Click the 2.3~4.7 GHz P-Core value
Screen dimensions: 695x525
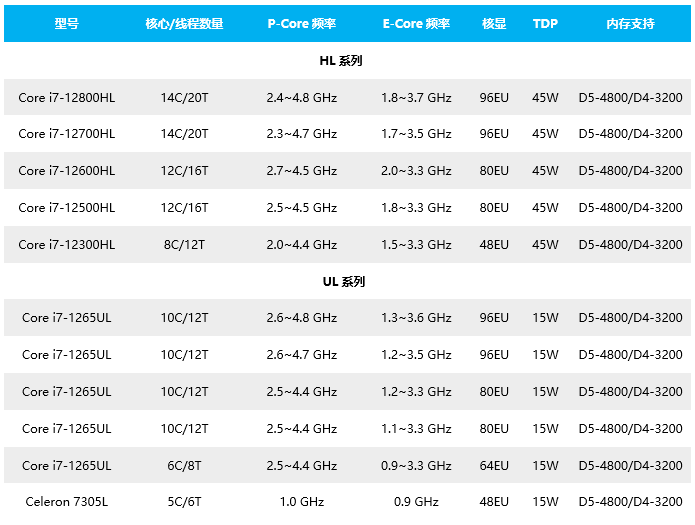pos(301,133)
